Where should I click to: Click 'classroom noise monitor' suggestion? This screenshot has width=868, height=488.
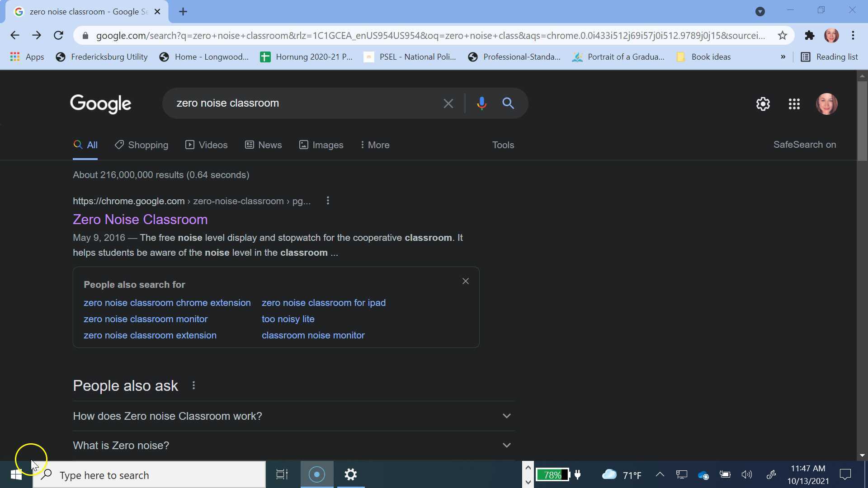click(313, 335)
